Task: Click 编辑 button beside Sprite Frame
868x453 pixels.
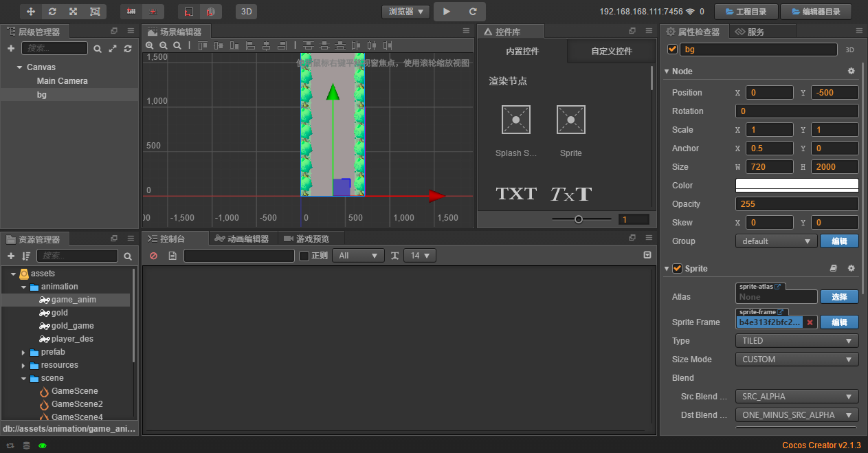Action: (x=839, y=322)
